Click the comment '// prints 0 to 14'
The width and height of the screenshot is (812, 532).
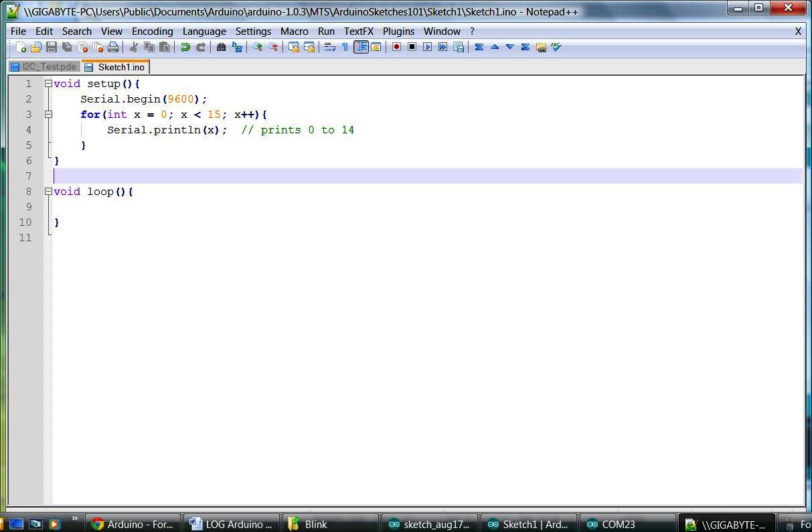coord(298,130)
